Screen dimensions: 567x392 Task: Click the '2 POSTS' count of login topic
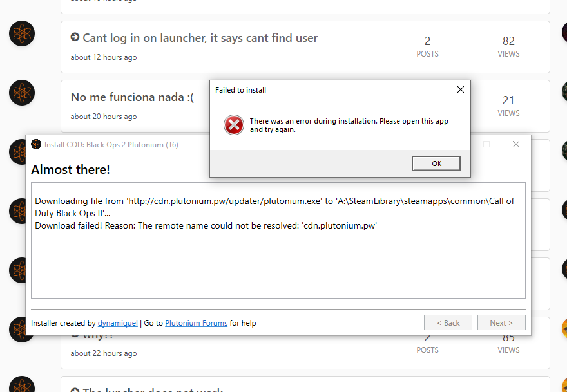[x=427, y=46]
